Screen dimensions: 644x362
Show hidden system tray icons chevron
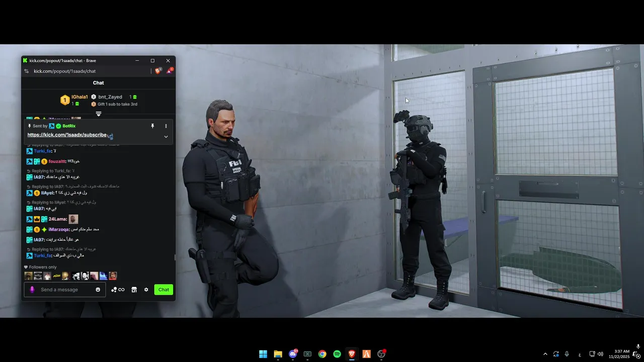(545, 354)
